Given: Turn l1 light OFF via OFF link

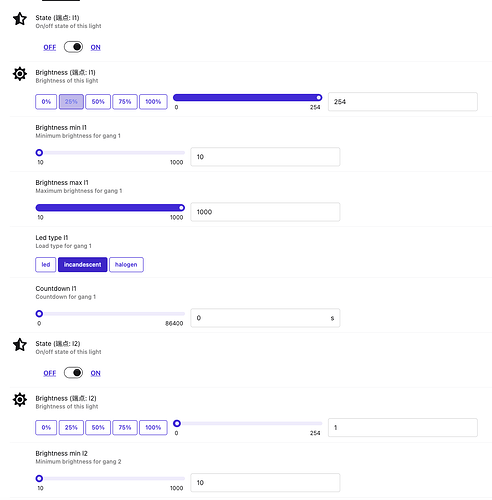Looking at the screenshot, I should (50, 47).
